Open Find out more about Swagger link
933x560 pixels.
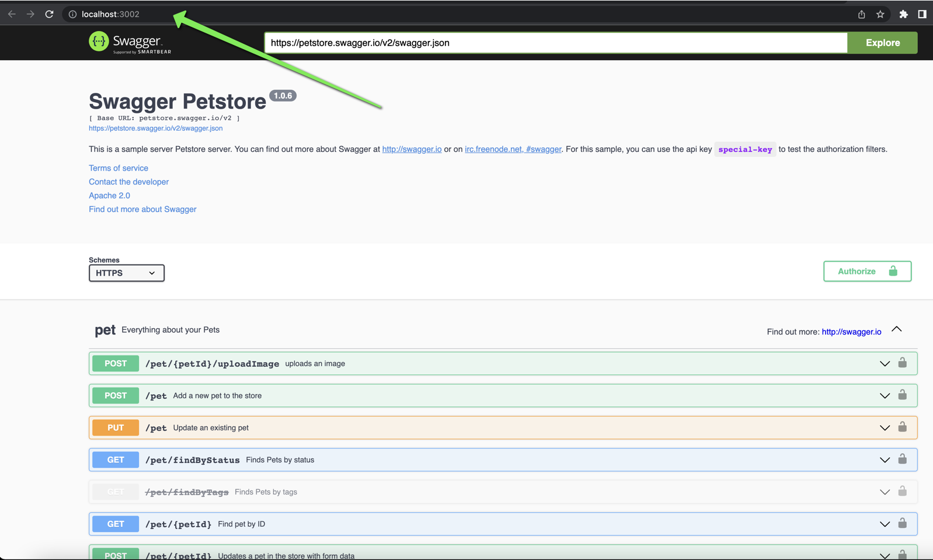(x=142, y=209)
